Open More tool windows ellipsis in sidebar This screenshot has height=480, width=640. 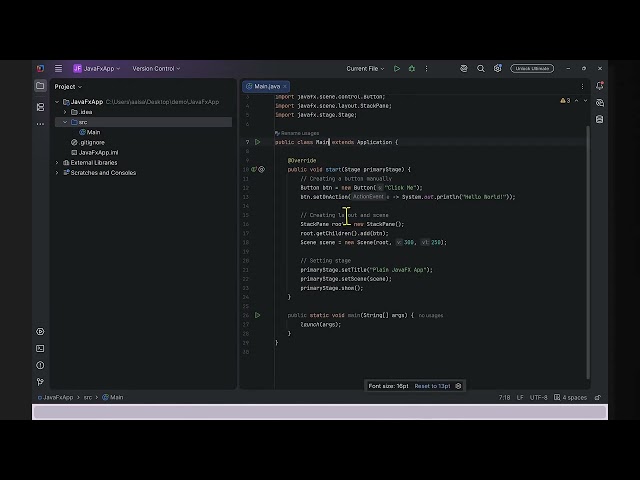pyautogui.click(x=40, y=124)
